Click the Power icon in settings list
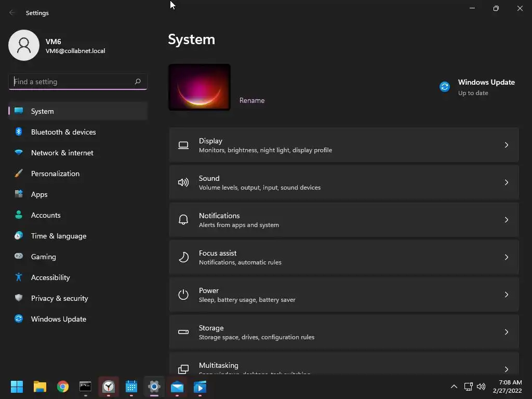The height and width of the screenshot is (399, 532). pos(183,295)
